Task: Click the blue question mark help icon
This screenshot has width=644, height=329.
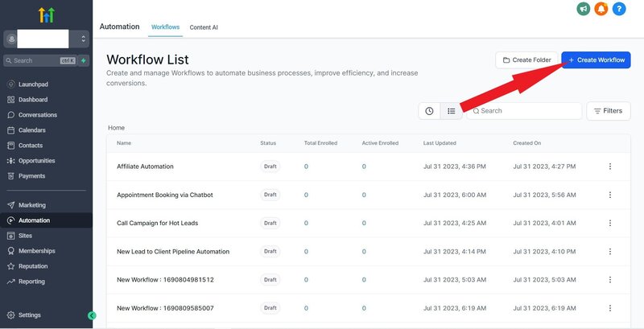Action: [619, 9]
